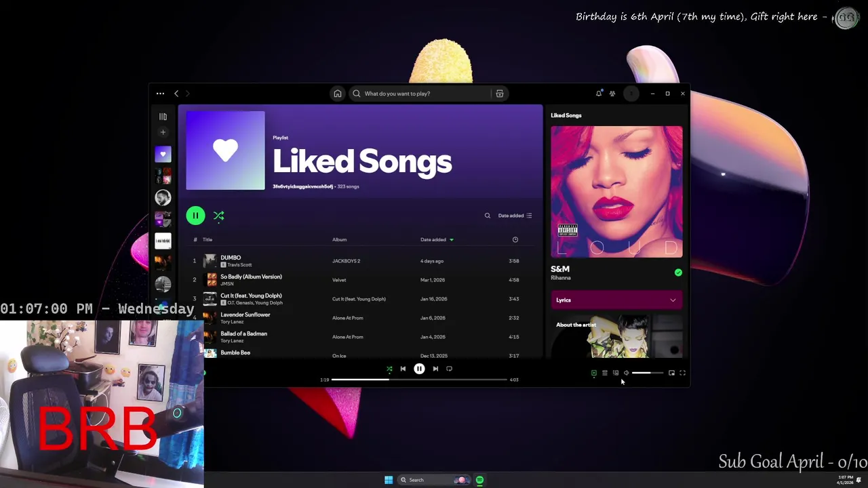Open Travis Scott artist link
Screen dimensions: 868x488
pos(239,265)
